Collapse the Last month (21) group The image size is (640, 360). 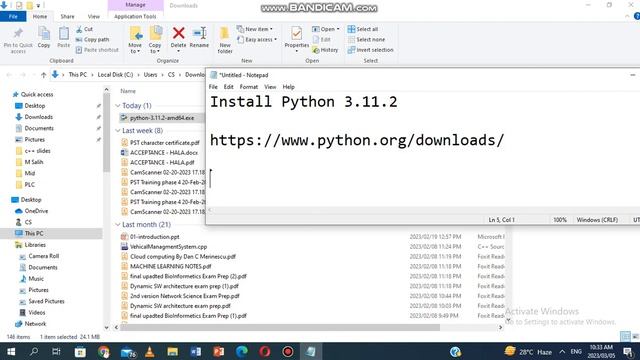click(118, 224)
